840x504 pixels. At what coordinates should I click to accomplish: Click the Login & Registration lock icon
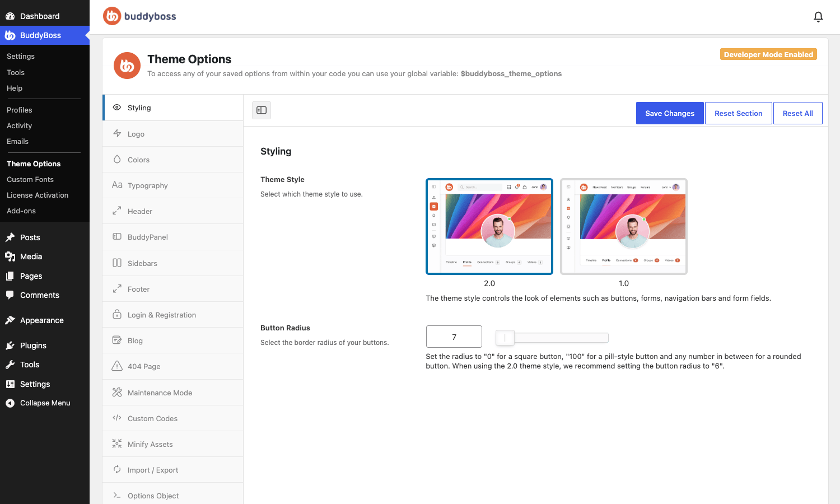[x=117, y=314]
